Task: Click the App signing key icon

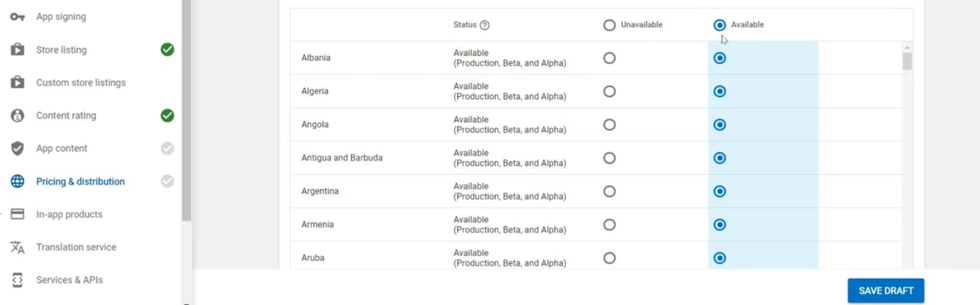Action: [x=18, y=17]
